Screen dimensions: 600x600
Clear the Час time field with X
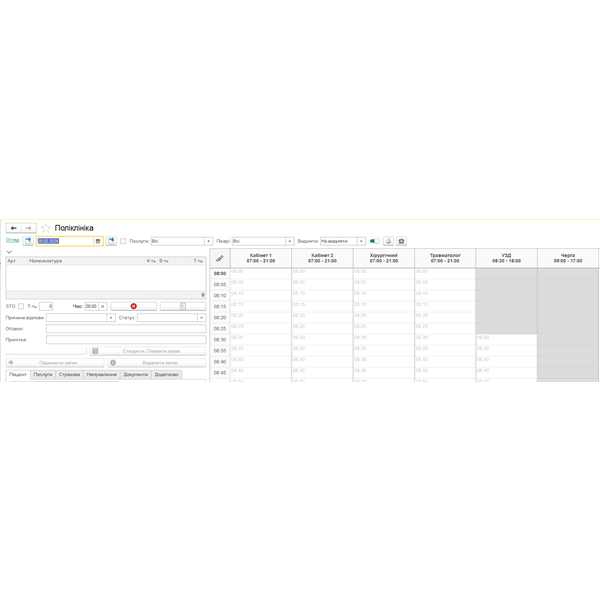[x=102, y=306]
